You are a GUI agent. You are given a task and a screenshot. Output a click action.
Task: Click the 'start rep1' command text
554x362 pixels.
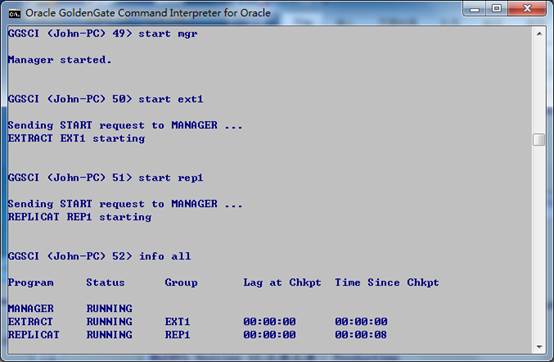(171, 178)
